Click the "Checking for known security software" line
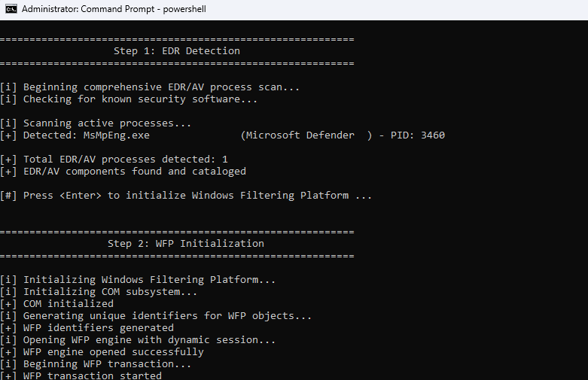This screenshot has height=380, width=588. click(140, 99)
